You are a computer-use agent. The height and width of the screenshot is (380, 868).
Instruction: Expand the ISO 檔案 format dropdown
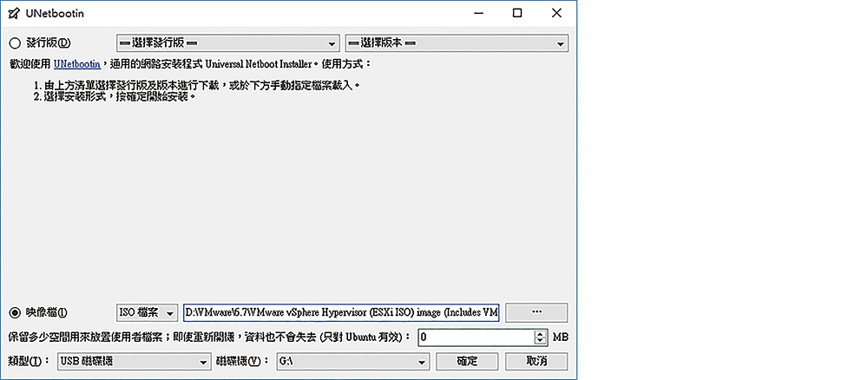click(147, 312)
